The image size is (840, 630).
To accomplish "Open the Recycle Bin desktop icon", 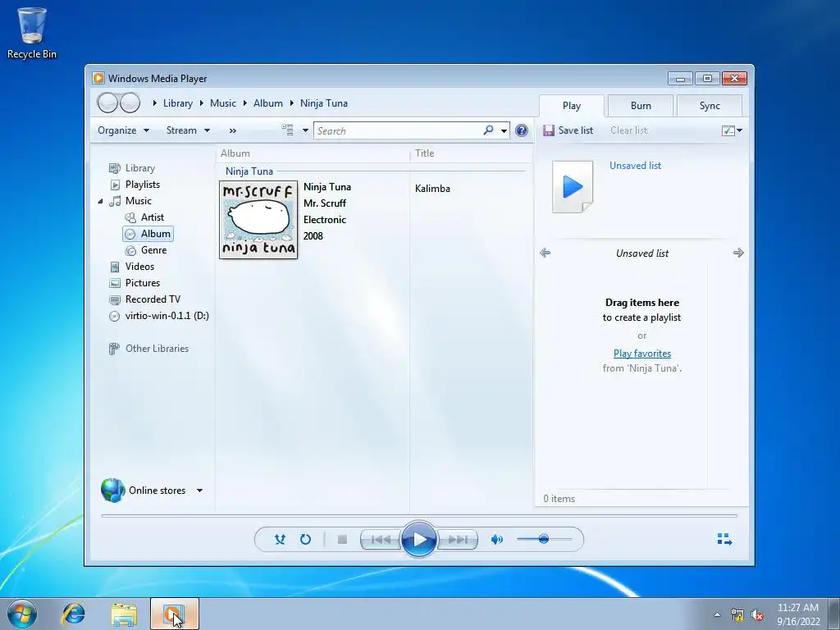I will [32, 33].
